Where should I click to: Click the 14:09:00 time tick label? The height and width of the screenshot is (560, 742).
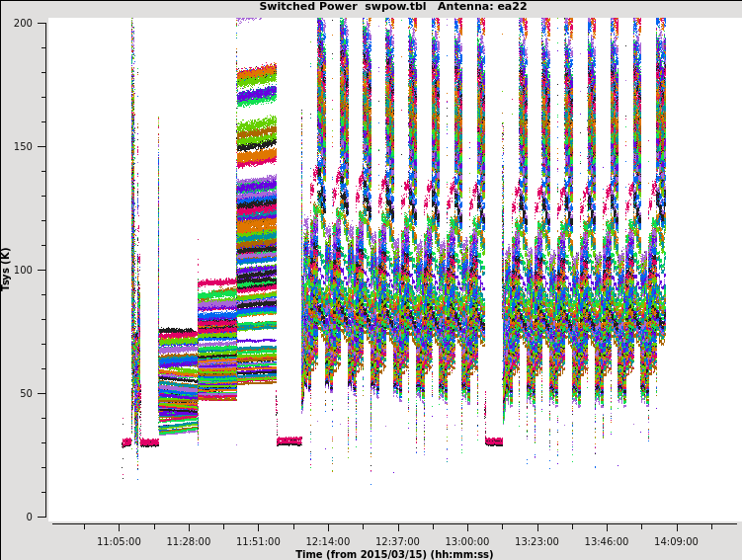676,541
